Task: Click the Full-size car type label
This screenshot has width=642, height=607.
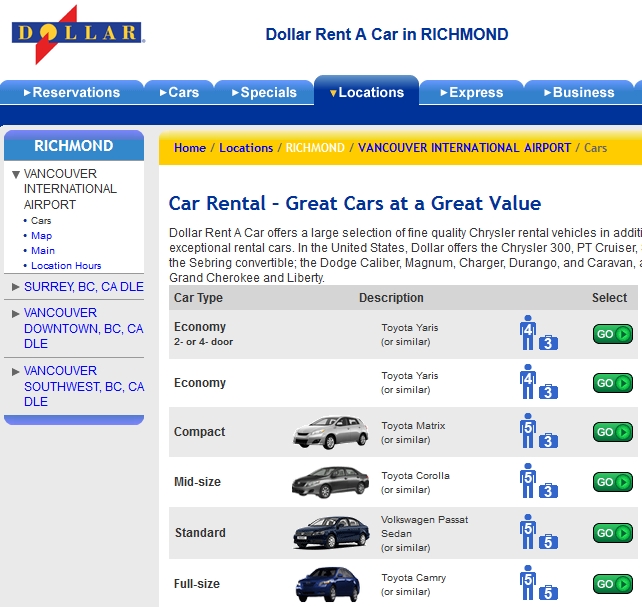Action: point(197,584)
